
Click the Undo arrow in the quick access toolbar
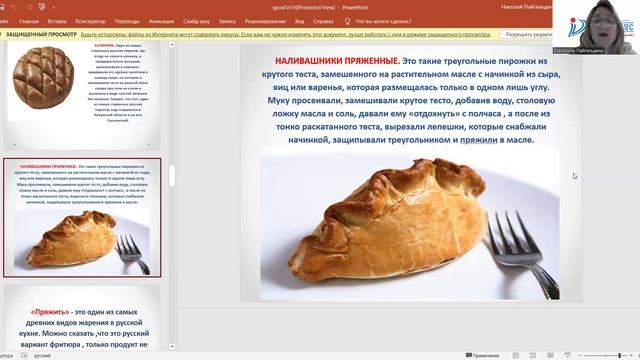tap(14, 7)
